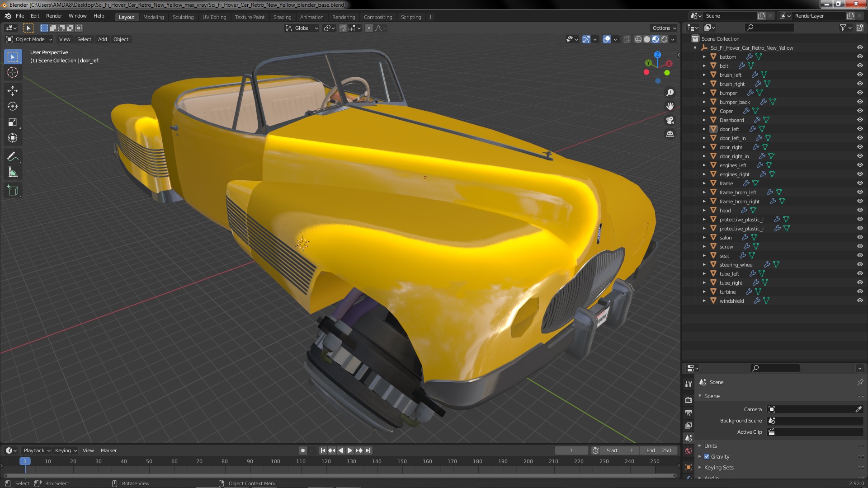Add a new workspace with plus button

click(430, 17)
